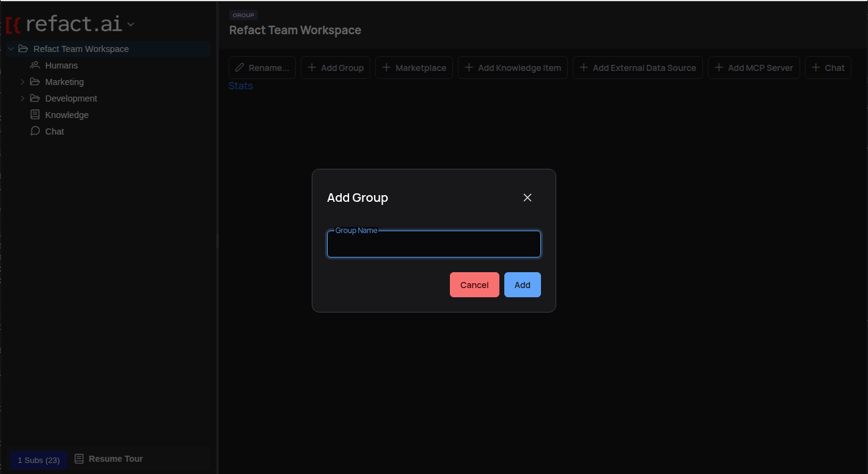Click the Chat bubble icon in the sidebar
The image size is (868, 474).
[x=34, y=131]
